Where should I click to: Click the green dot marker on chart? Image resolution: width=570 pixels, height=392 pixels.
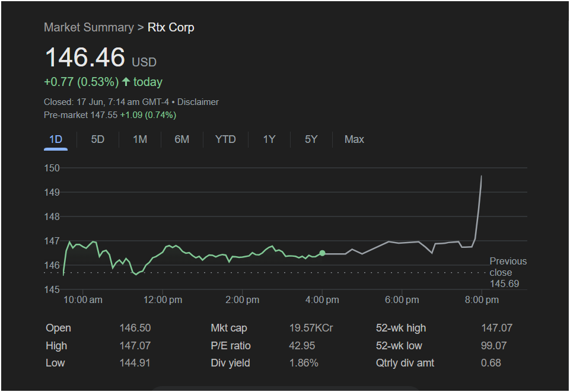tap(322, 253)
